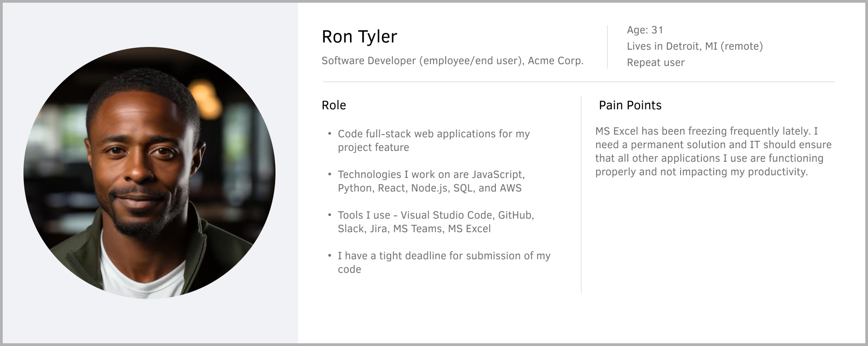Click the Age: 31 text

(x=644, y=30)
